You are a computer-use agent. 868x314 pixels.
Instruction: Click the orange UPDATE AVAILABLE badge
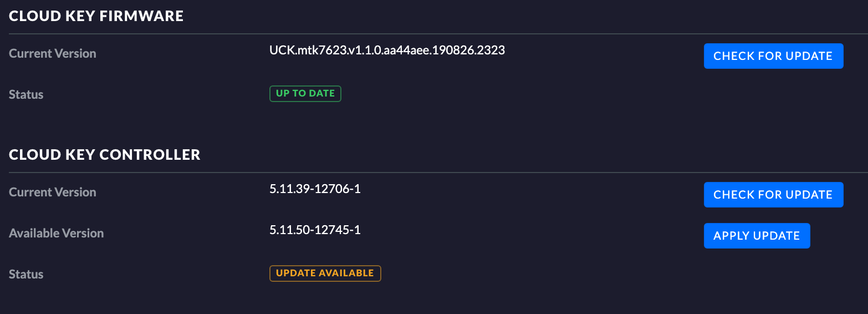(x=325, y=274)
